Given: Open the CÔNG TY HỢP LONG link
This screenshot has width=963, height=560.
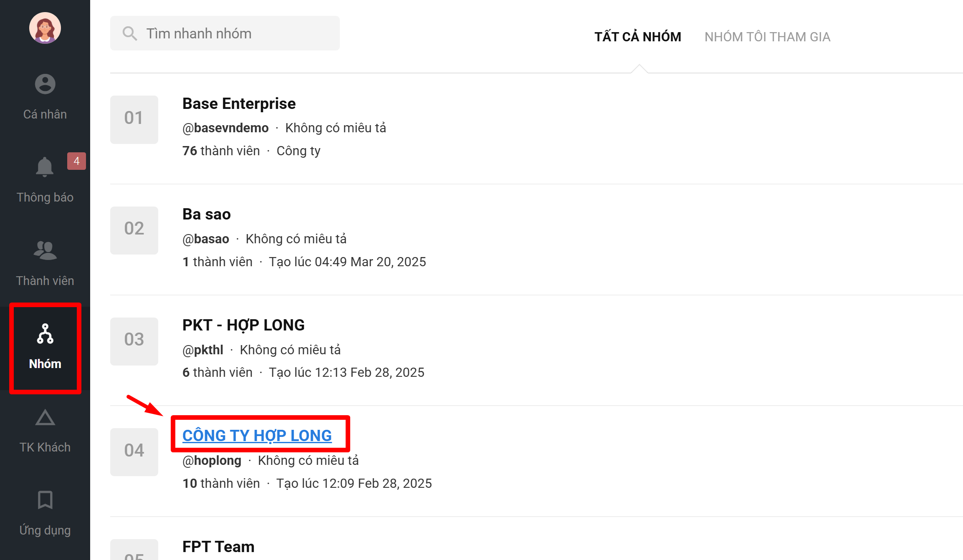Looking at the screenshot, I should click(x=257, y=435).
